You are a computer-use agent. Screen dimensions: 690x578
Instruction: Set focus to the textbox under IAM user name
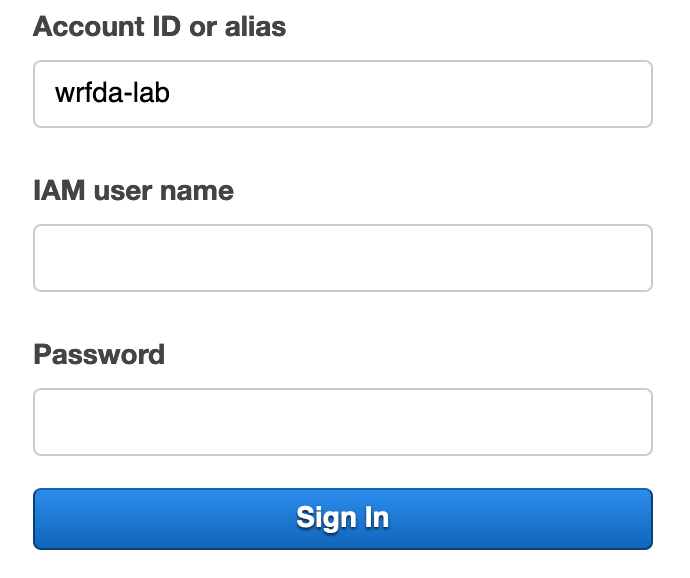343,258
